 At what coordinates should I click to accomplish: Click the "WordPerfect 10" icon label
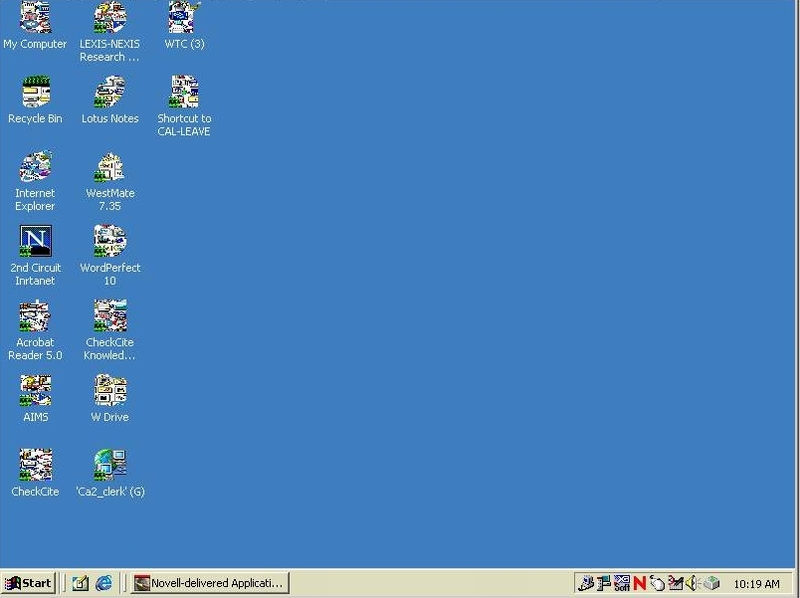point(110,274)
